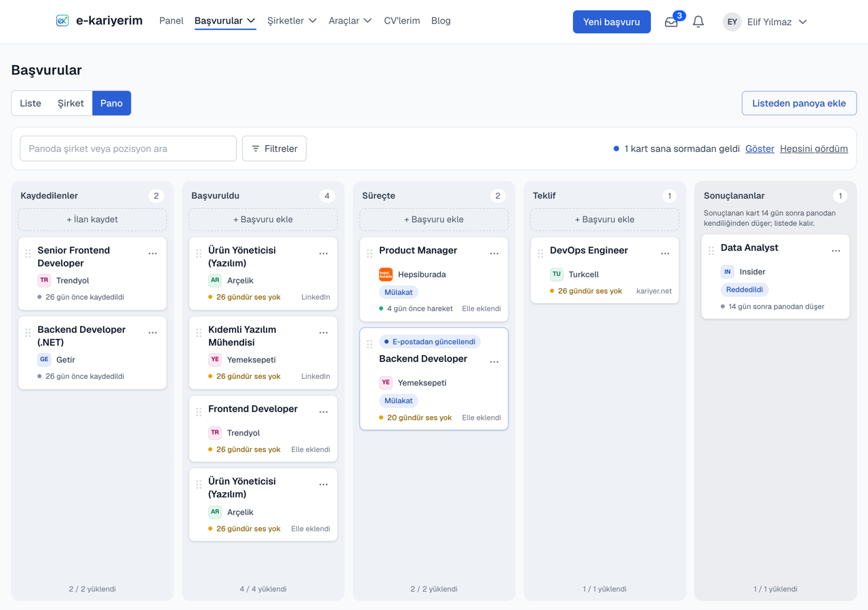This screenshot has height=610, width=868.
Task: Select the Pano view tab
Action: click(111, 103)
